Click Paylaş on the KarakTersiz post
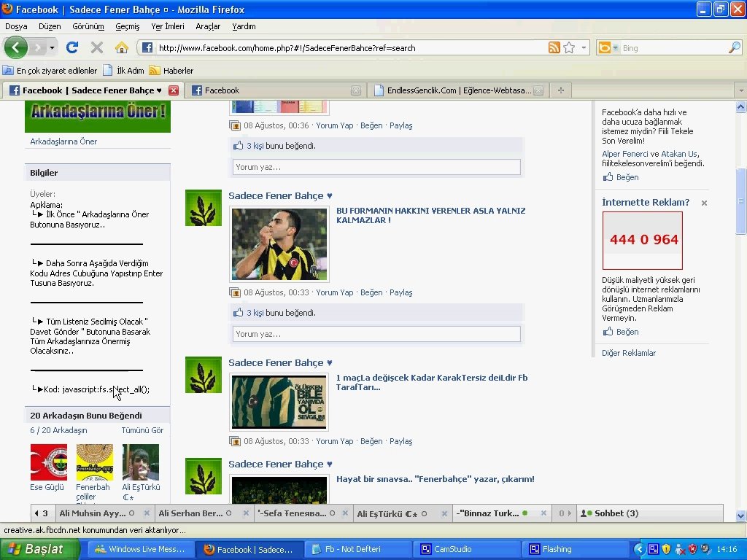Image resolution: width=747 pixels, height=560 pixels. click(x=400, y=441)
